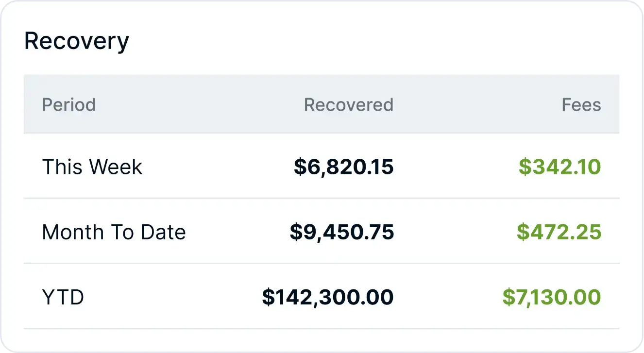Select the Month To Date period label
The width and height of the screenshot is (644, 353).
[x=114, y=232]
